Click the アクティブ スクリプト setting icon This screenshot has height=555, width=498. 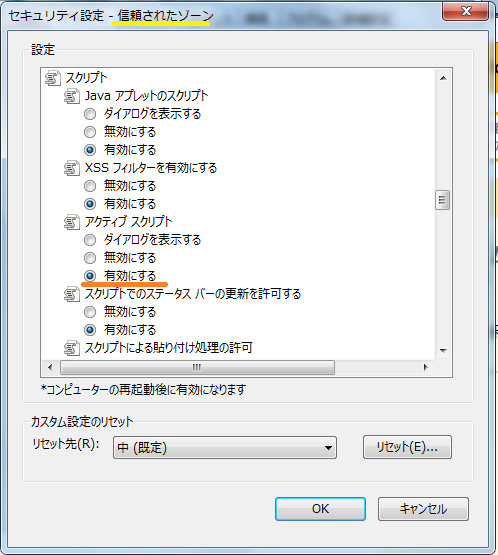tap(71, 222)
